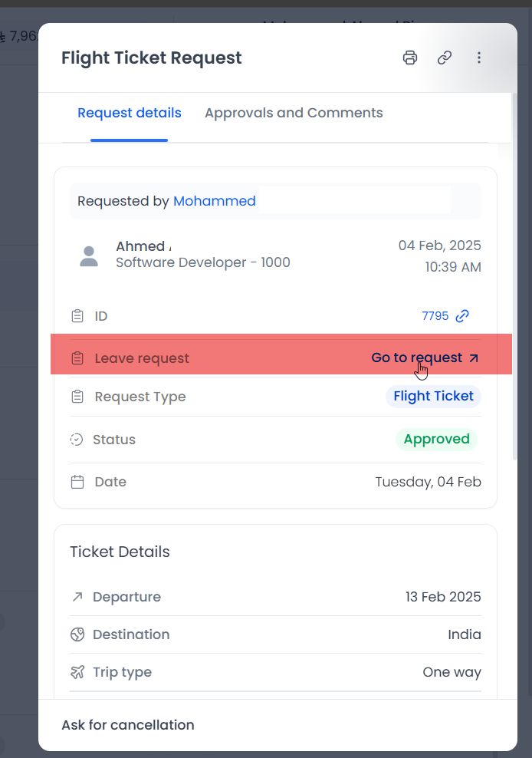
Task: Click the external link icon beside 7795
Action: [462, 315]
